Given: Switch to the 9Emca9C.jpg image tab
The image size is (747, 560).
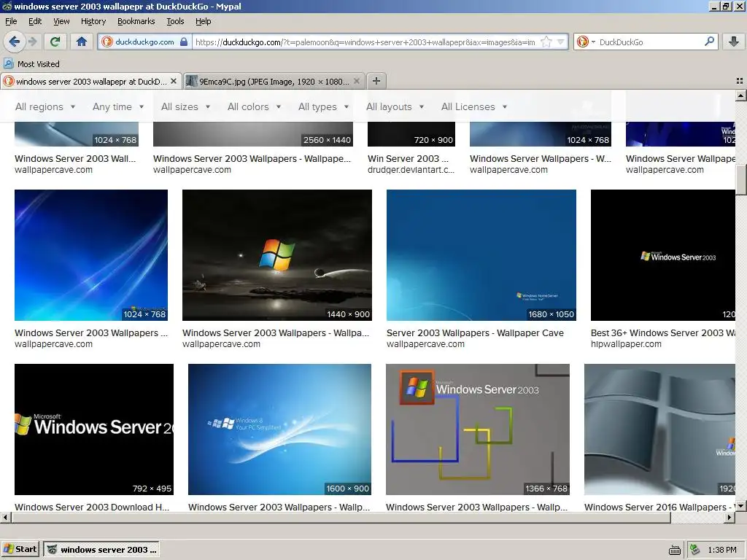Looking at the screenshot, I should (274, 82).
